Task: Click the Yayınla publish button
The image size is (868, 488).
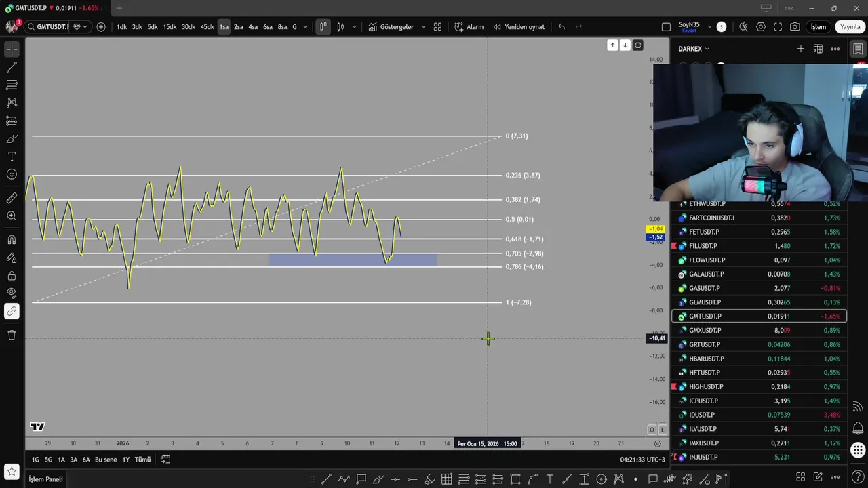Action: 850,27
